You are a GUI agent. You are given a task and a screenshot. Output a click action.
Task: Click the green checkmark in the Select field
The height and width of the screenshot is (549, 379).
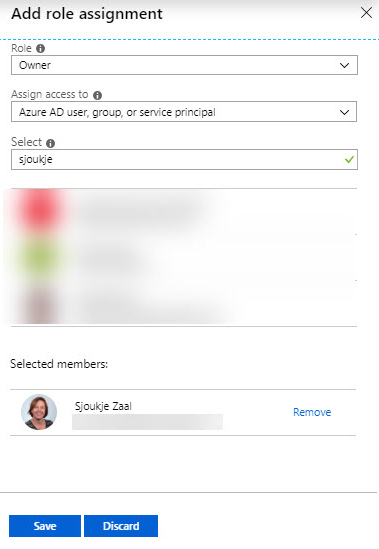[349, 160]
